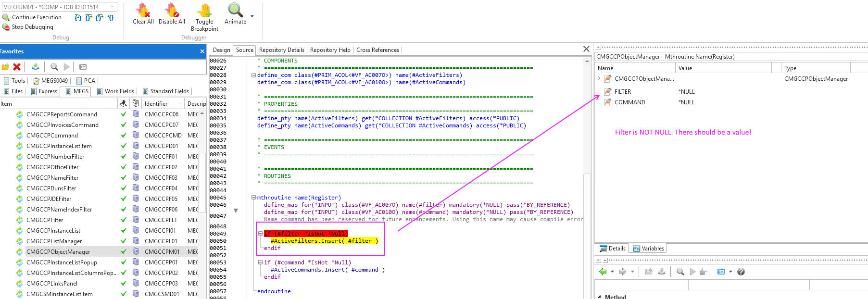Viewport: 868px width, 299px height.
Task: Click the checkmark for CMGCCPDunsFilter
Action: point(124,188)
